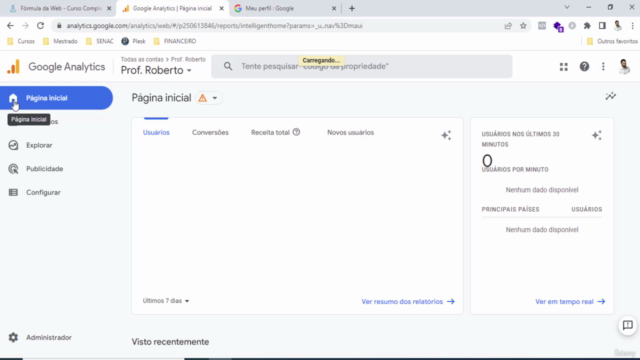Open the Mestrado bookmark folder

click(x=60, y=41)
